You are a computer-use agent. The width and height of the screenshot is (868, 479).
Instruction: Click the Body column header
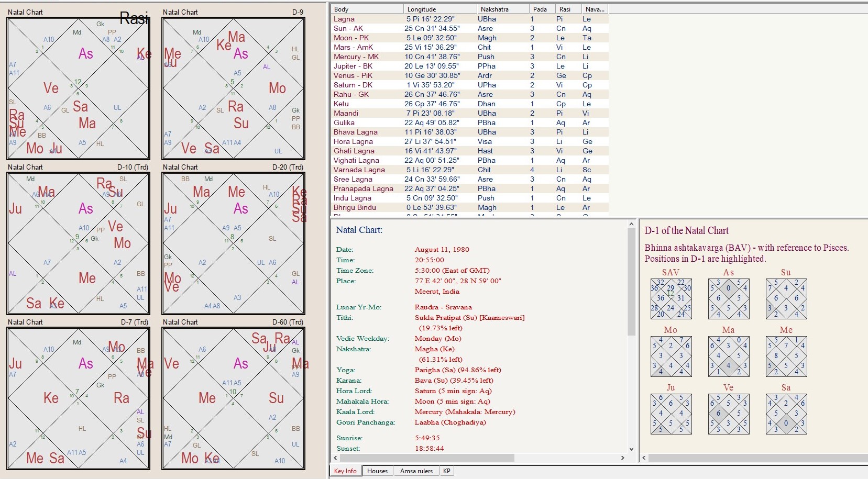[x=367, y=9]
